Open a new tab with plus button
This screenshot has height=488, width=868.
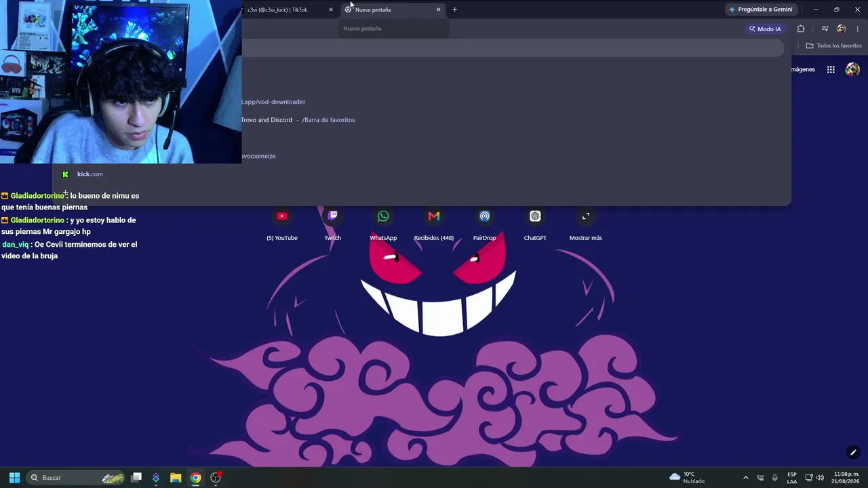(x=454, y=9)
